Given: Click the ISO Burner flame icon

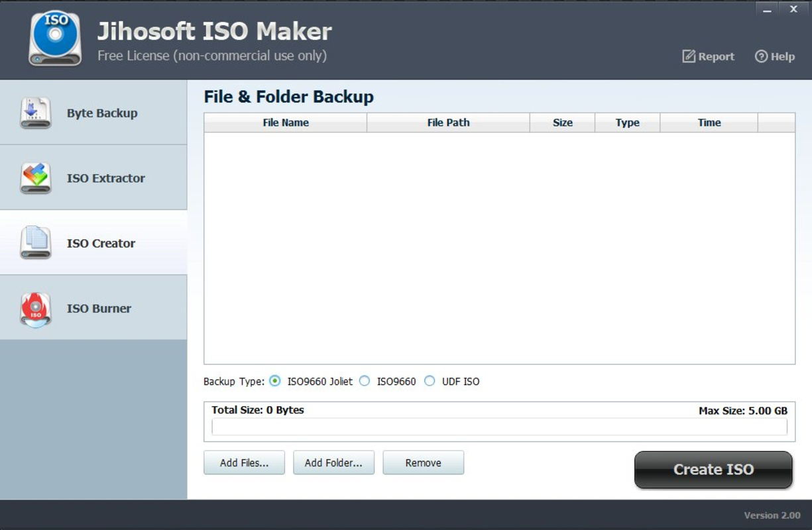Looking at the screenshot, I should point(35,309).
